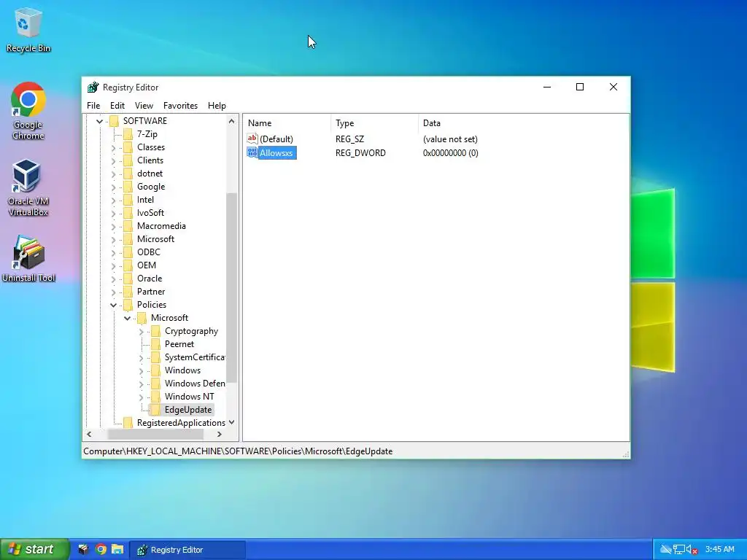The width and height of the screenshot is (747, 560).
Task: Expand the Google key
Action: click(x=113, y=187)
